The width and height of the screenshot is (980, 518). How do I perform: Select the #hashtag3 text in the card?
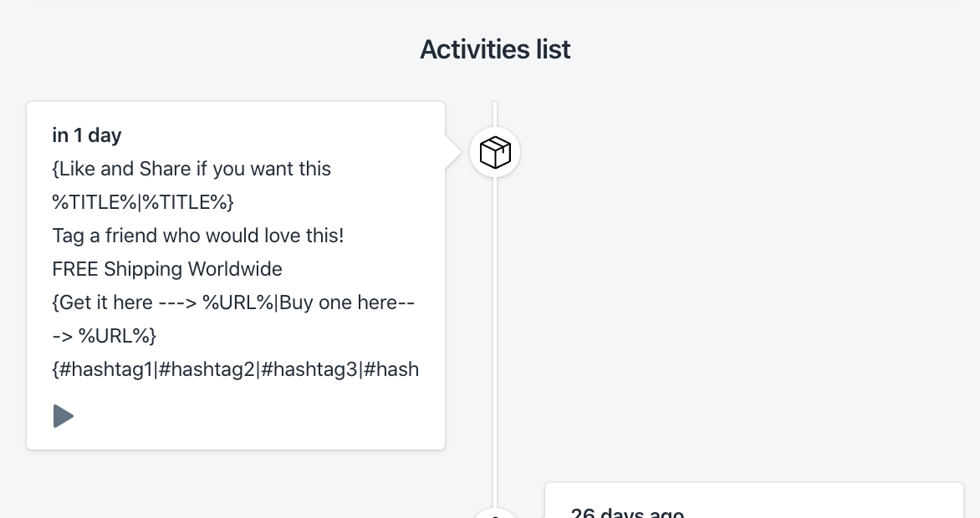[x=309, y=369]
